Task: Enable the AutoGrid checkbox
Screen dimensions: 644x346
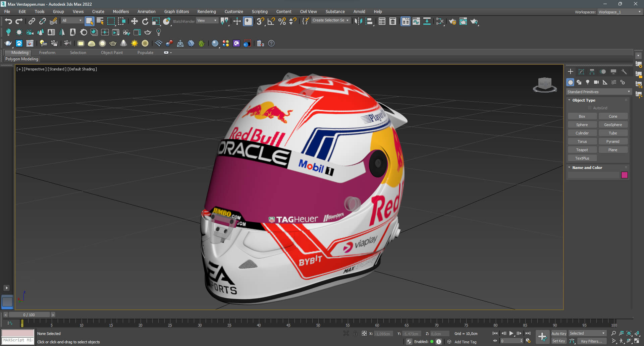Action: [x=590, y=108]
